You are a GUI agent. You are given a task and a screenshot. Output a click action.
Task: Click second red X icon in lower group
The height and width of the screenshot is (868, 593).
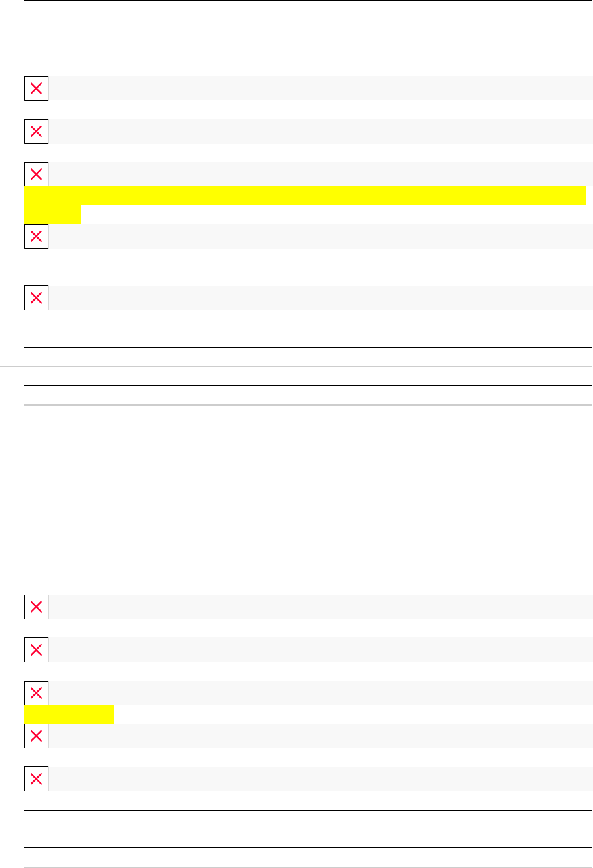[36, 650]
